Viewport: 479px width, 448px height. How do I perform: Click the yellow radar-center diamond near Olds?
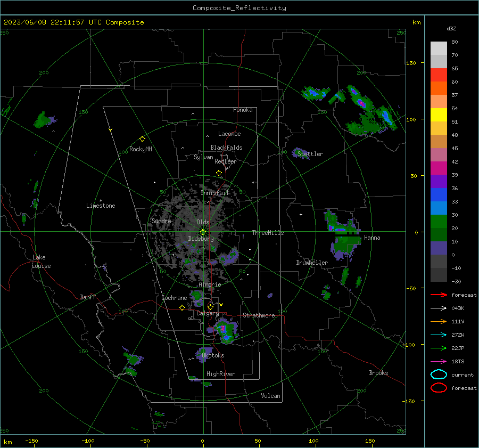(x=203, y=232)
